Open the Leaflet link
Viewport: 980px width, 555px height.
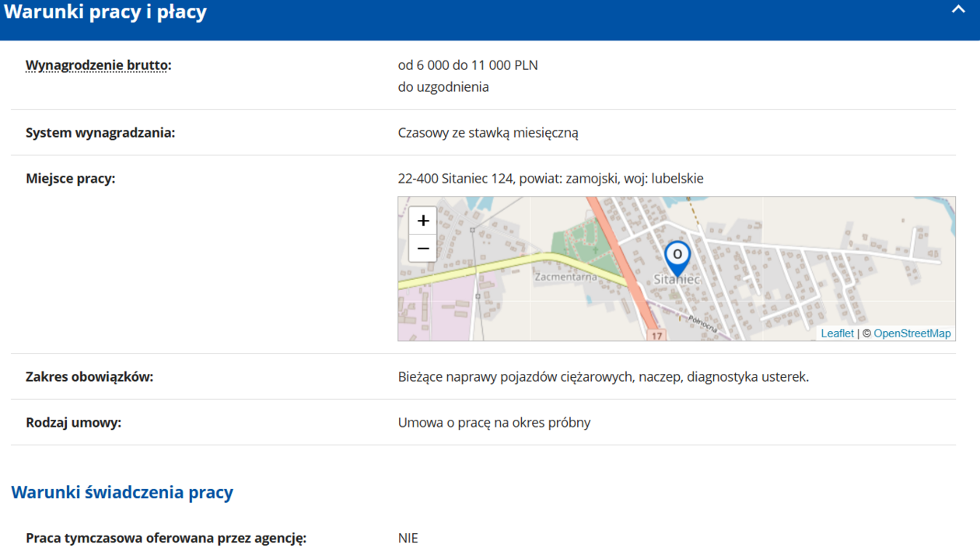(837, 333)
